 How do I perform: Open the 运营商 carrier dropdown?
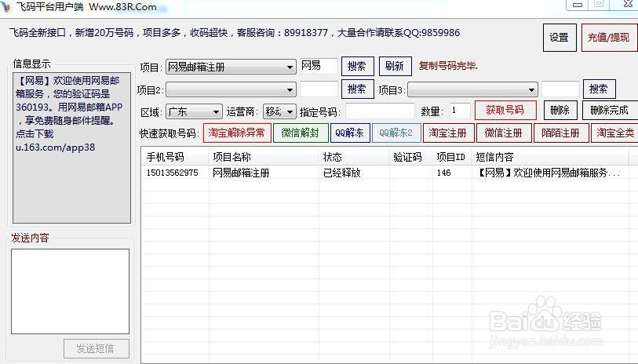coord(279,111)
